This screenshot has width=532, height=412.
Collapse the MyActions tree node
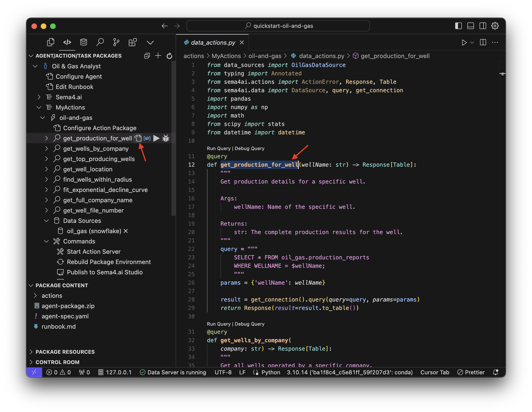39,107
